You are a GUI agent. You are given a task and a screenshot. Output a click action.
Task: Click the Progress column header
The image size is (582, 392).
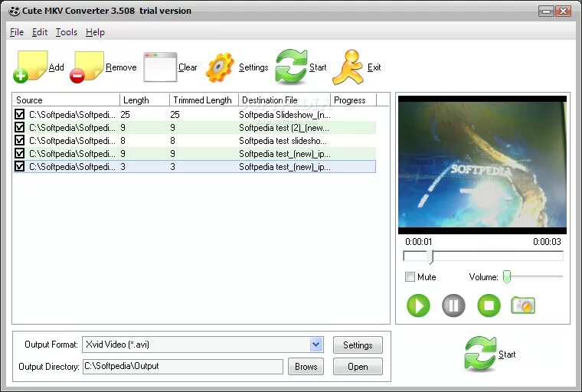(x=353, y=100)
